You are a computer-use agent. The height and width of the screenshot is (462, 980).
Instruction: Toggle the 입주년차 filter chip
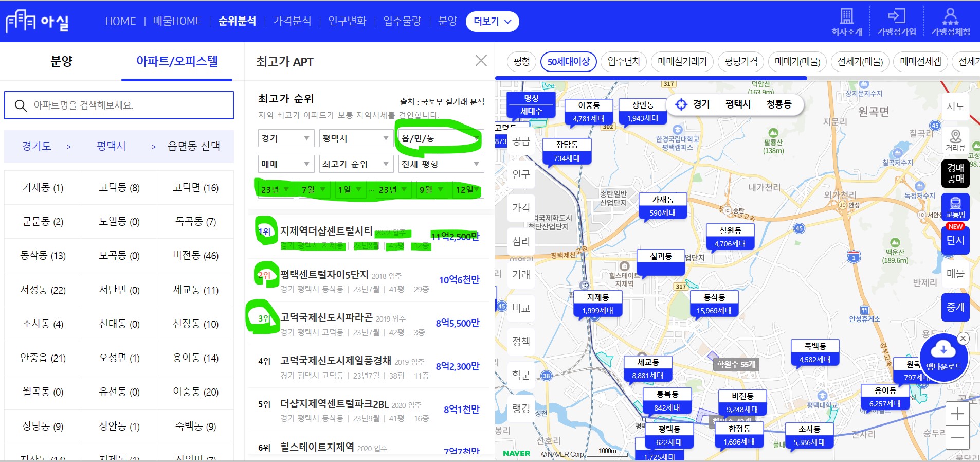coord(624,62)
